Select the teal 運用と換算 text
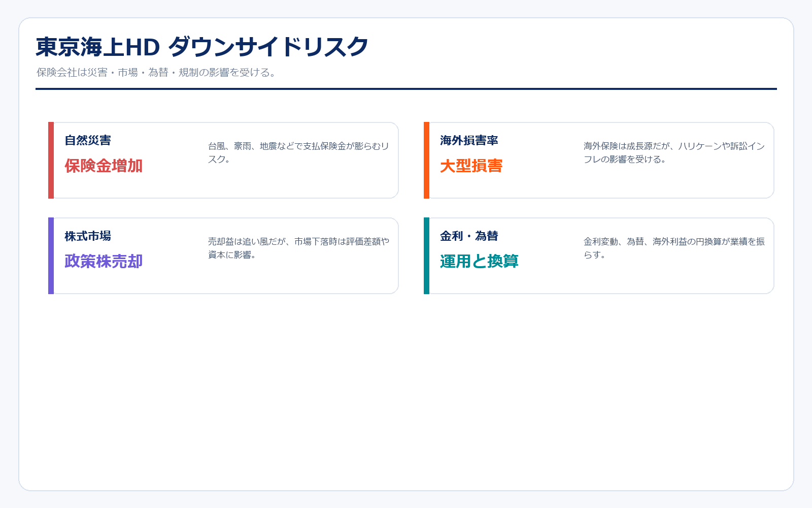Viewport: 812px width, 508px height. pyautogui.click(x=479, y=261)
